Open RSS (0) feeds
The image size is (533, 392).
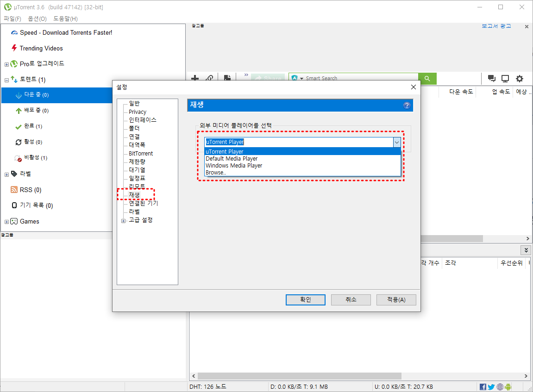pyautogui.click(x=31, y=190)
